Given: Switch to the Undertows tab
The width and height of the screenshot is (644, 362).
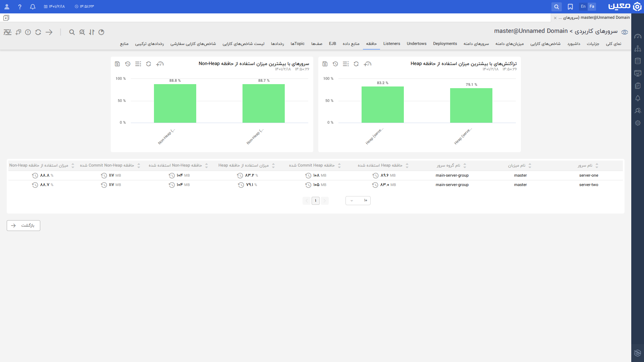Looking at the screenshot, I should tap(417, 44).
